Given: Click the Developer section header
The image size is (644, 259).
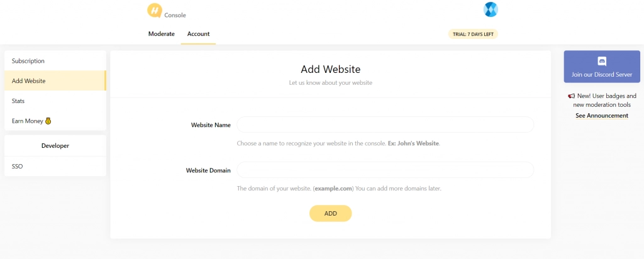Looking at the screenshot, I should click(x=55, y=146).
